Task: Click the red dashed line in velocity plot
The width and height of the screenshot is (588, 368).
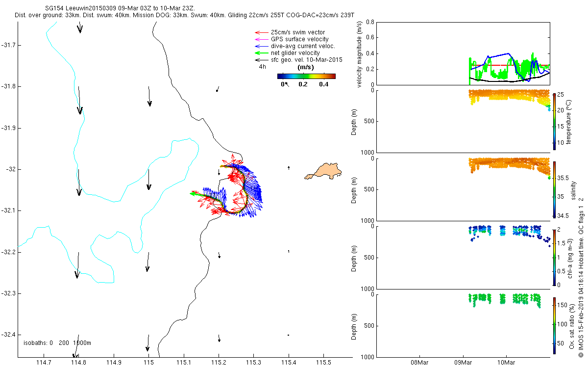Action: 510,65
